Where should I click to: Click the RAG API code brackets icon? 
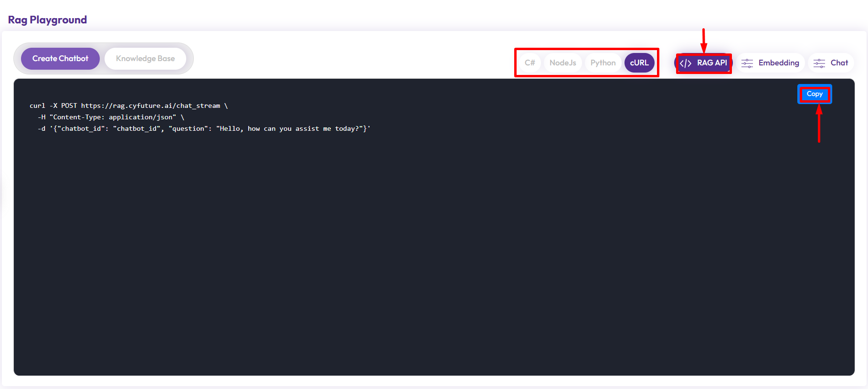[686, 63]
